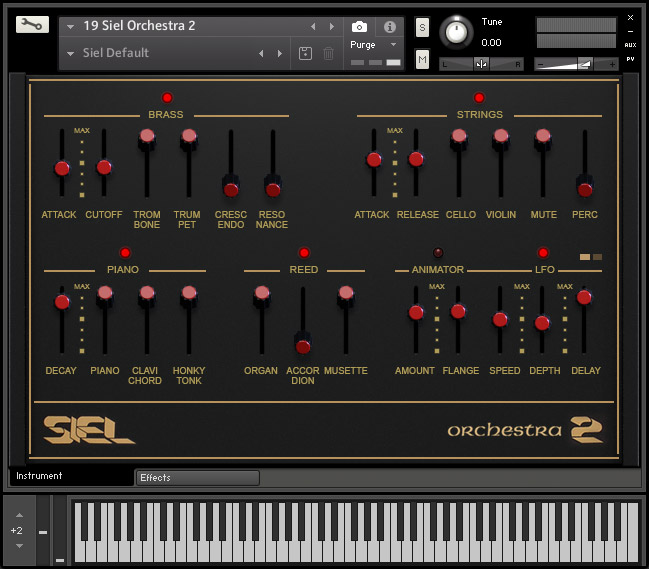
Task: Click the FLANGE slider knob
Action: (x=458, y=311)
